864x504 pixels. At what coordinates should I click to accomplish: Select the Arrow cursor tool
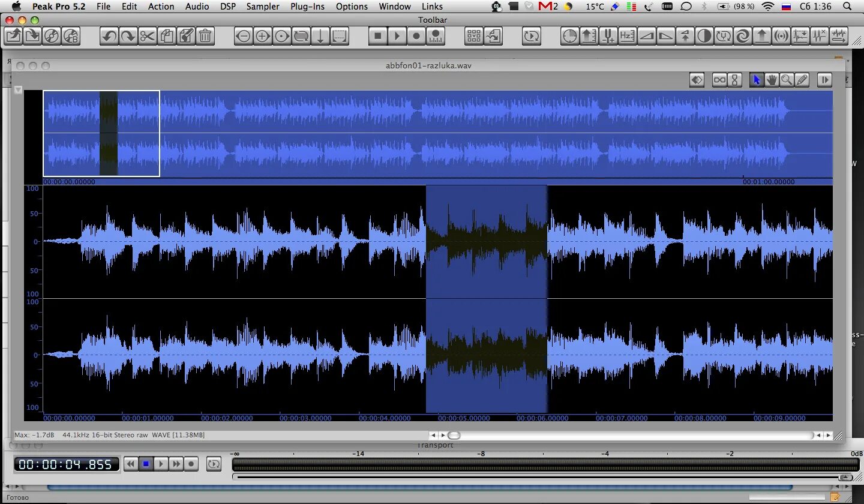click(757, 80)
